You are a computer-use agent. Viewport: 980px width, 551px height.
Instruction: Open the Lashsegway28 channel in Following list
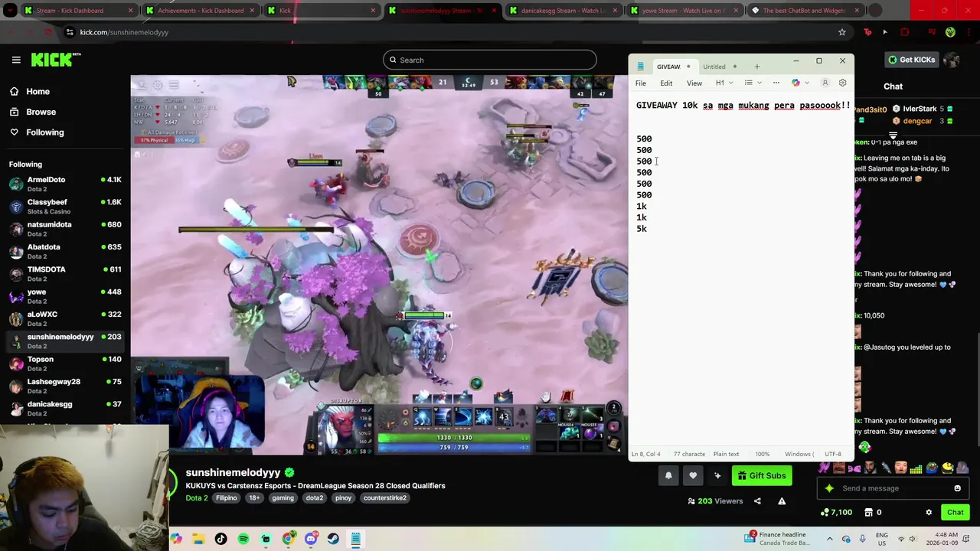tap(65, 386)
